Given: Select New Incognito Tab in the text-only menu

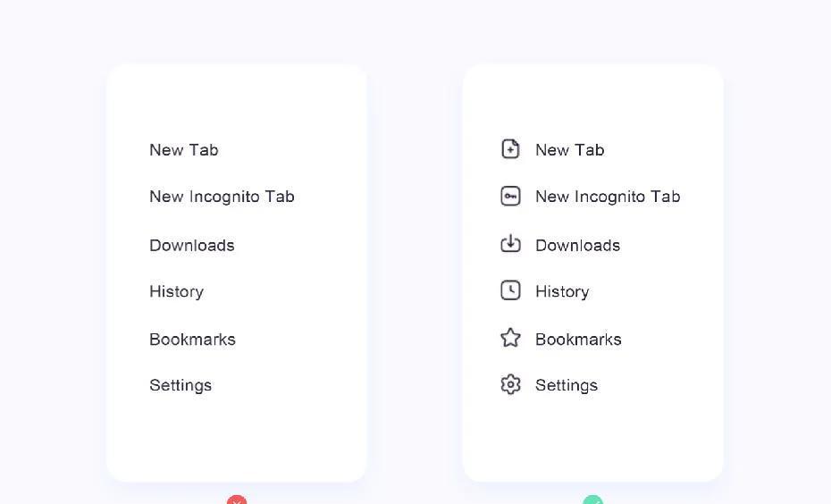Looking at the screenshot, I should point(222,197).
